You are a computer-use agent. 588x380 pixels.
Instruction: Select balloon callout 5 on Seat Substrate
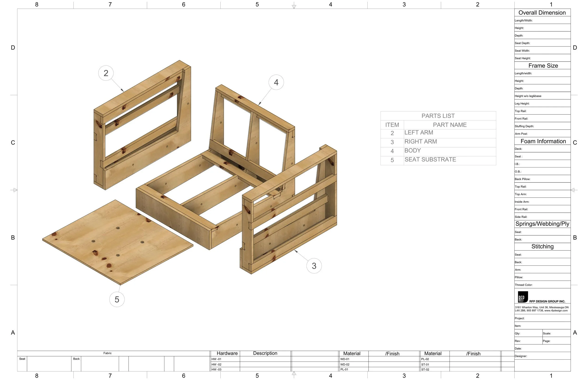click(117, 299)
